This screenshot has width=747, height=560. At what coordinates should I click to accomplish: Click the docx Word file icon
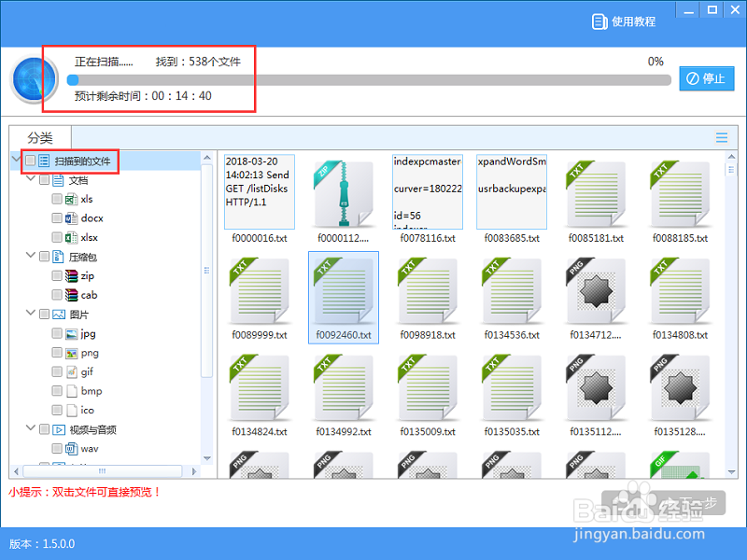pos(71,218)
